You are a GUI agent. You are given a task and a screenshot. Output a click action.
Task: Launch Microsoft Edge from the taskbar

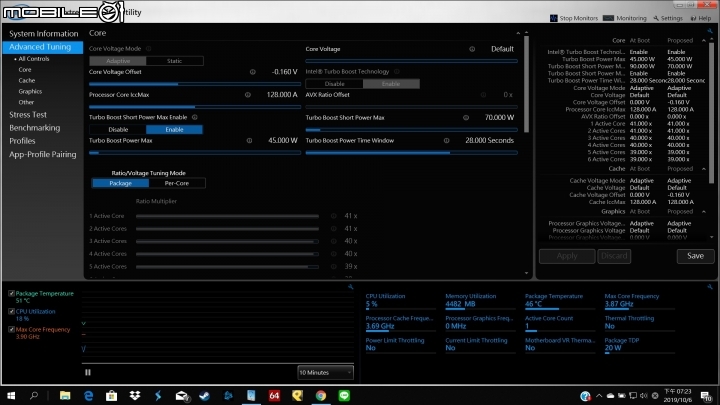tap(88, 395)
